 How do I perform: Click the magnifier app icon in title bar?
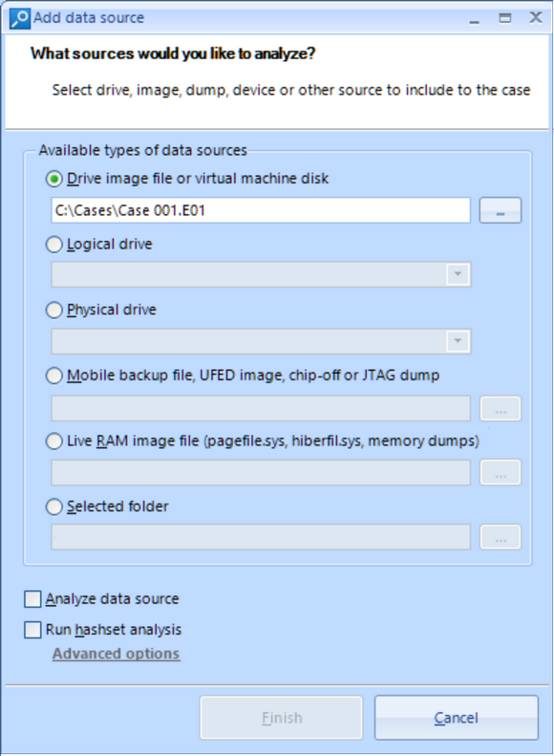20,19
